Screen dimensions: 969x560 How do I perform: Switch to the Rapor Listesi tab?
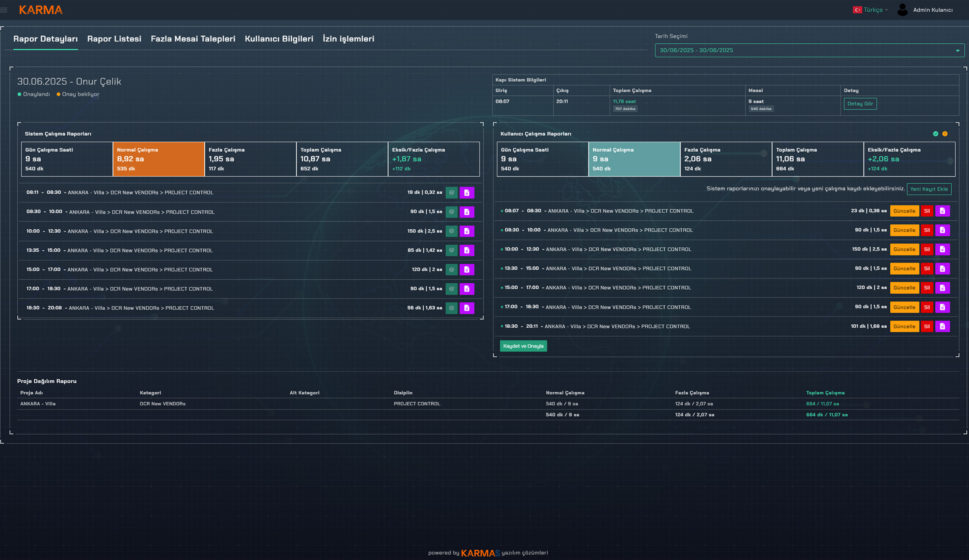[114, 39]
